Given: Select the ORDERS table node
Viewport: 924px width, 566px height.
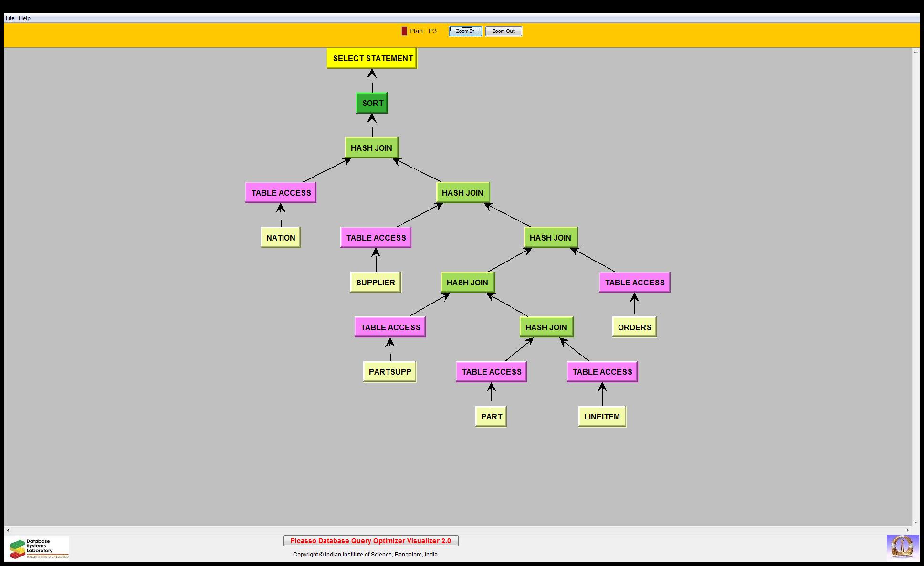Looking at the screenshot, I should (634, 327).
